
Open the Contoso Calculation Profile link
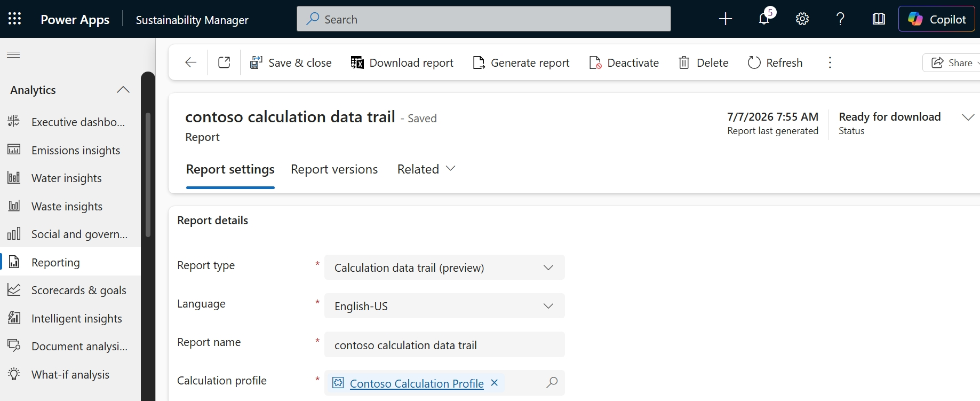point(417,383)
